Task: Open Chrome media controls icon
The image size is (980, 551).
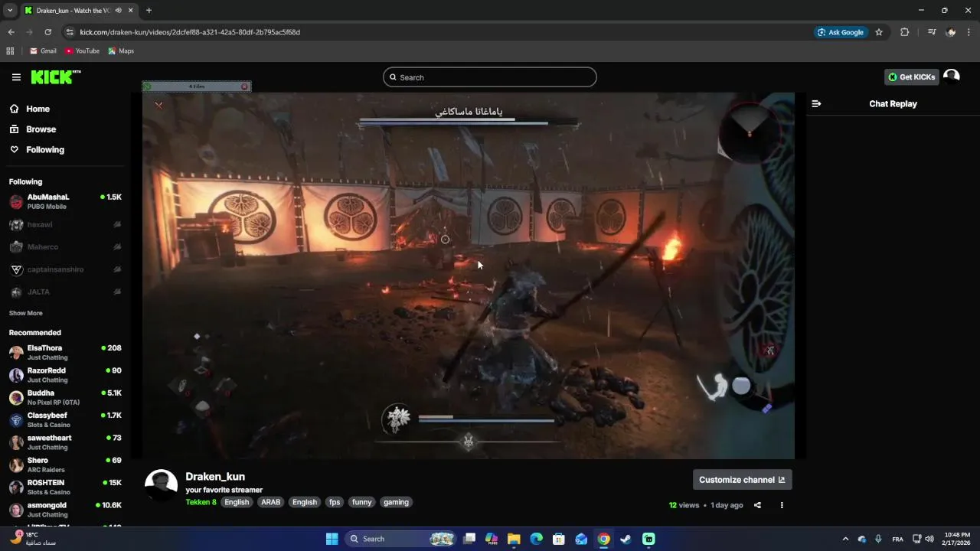Action: (932, 32)
